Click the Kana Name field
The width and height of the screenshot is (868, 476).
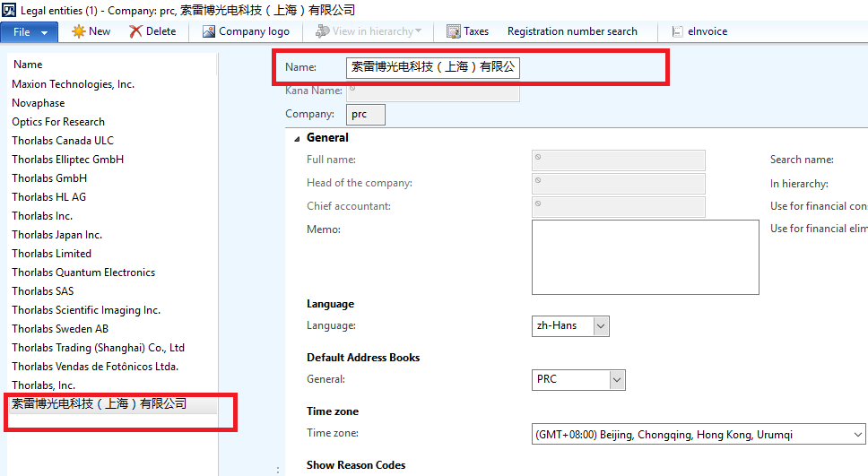[433, 91]
